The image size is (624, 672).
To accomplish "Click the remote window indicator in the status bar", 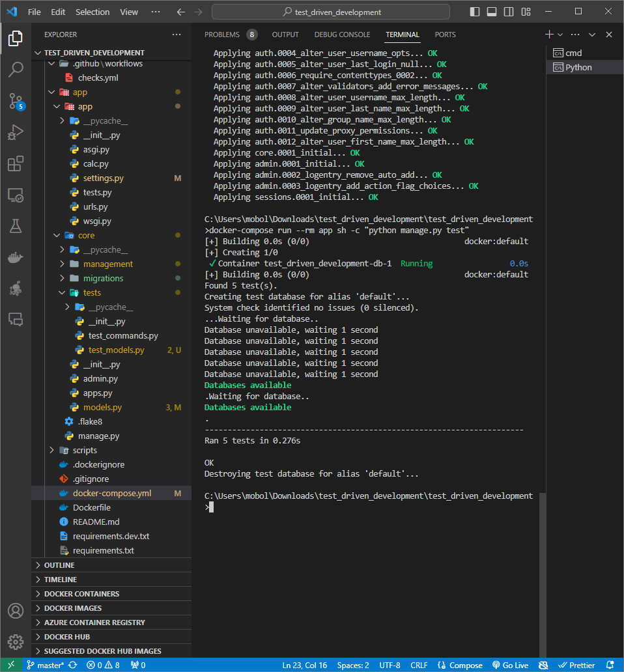I will pyautogui.click(x=11, y=665).
